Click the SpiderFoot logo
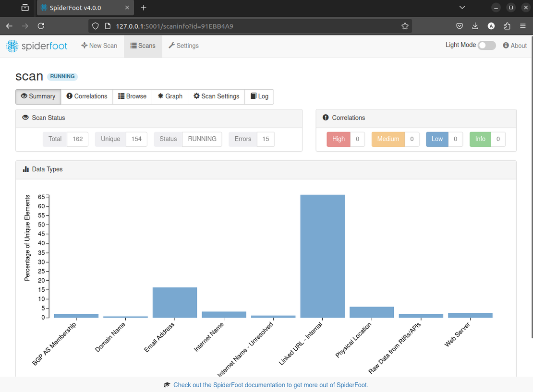533x392 pixels. click(37, 46)
